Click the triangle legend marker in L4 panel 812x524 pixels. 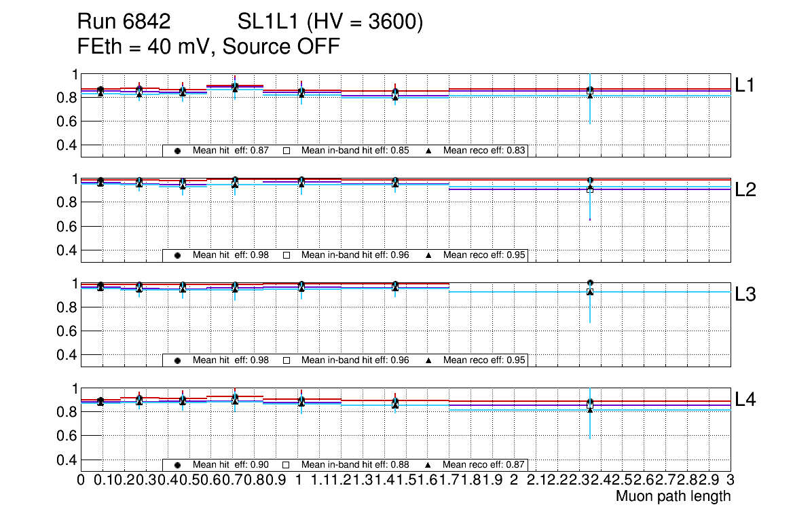[429, 465]
